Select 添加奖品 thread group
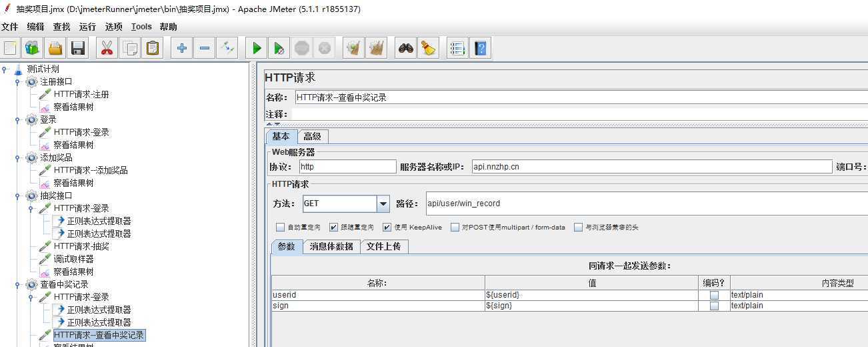Image resolution: width=868 pixels, height=347 pixels. [56, 157]
